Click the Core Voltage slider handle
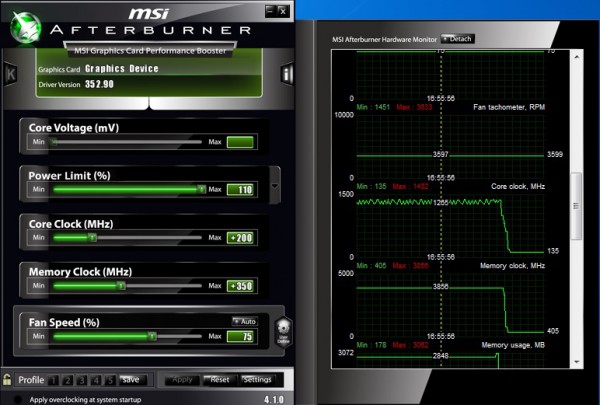 54,142
